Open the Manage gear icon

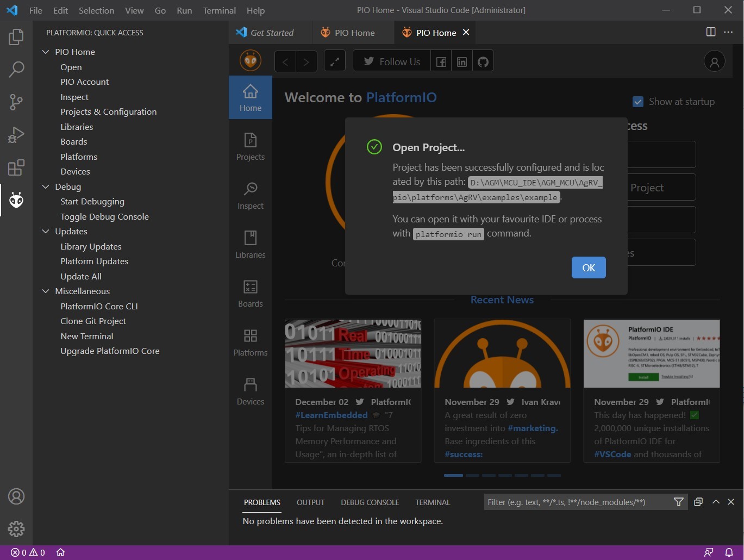(x=16, y=528)
